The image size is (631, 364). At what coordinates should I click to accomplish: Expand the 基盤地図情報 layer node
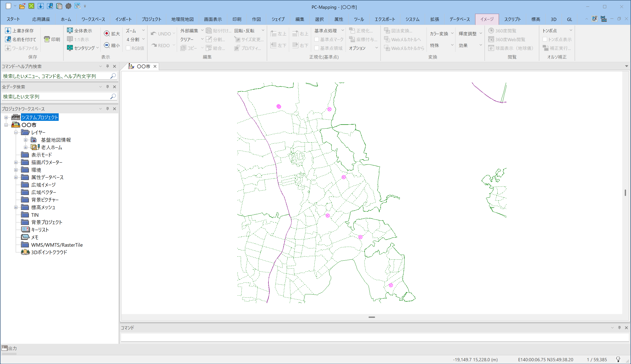(x=25, y=140)
